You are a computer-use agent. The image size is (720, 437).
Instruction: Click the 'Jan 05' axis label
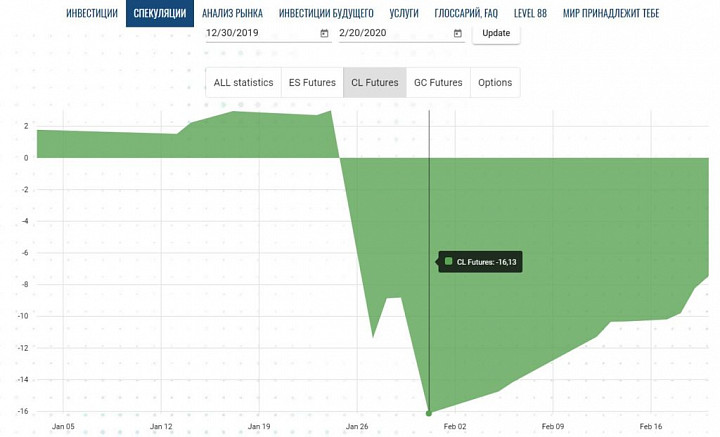pyautogui.click(x=63, y=426)
